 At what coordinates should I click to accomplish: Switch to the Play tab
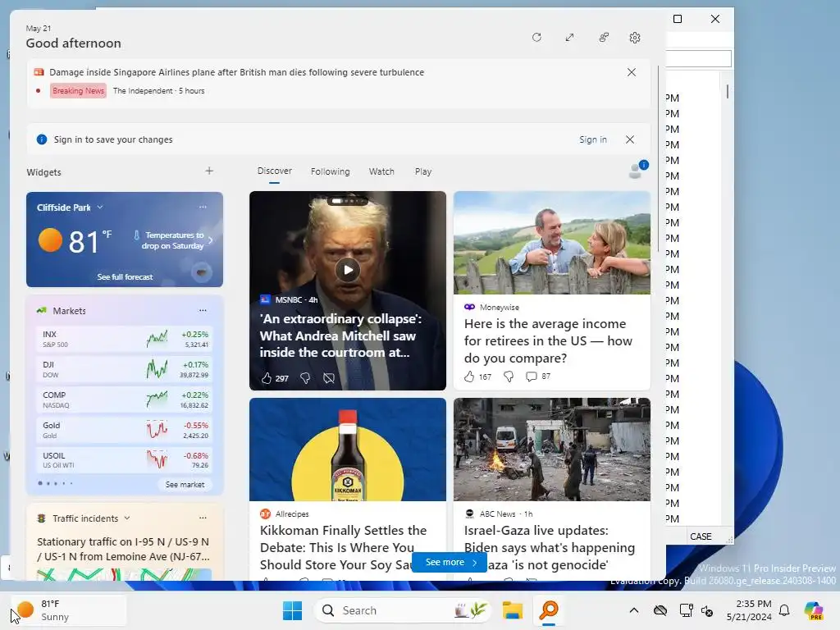pyautogui.click(x=422, y=171)
